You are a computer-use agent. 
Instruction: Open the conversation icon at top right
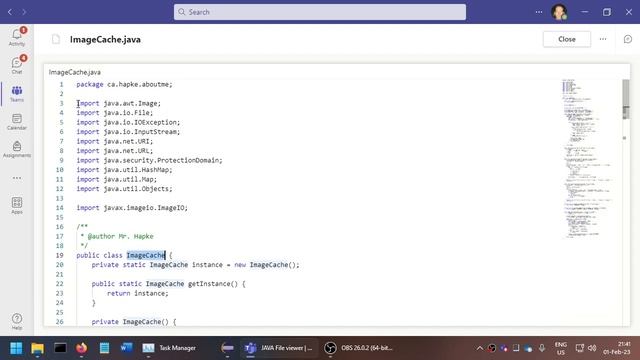[628, 39]
